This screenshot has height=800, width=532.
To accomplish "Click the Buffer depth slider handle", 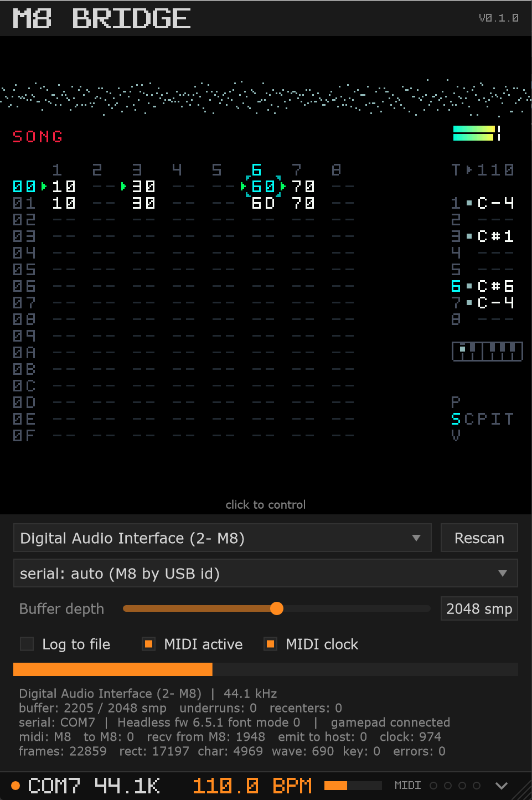I will coord(277,608).
